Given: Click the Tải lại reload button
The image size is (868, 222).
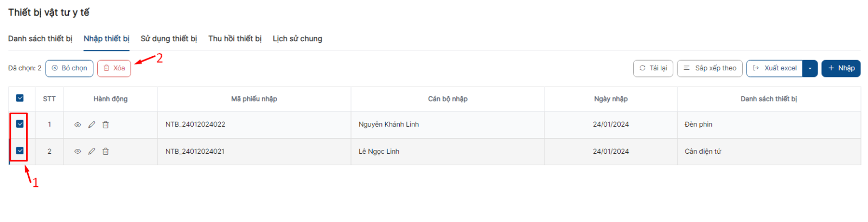Looking at the screenshot, I should pos(653,68).
